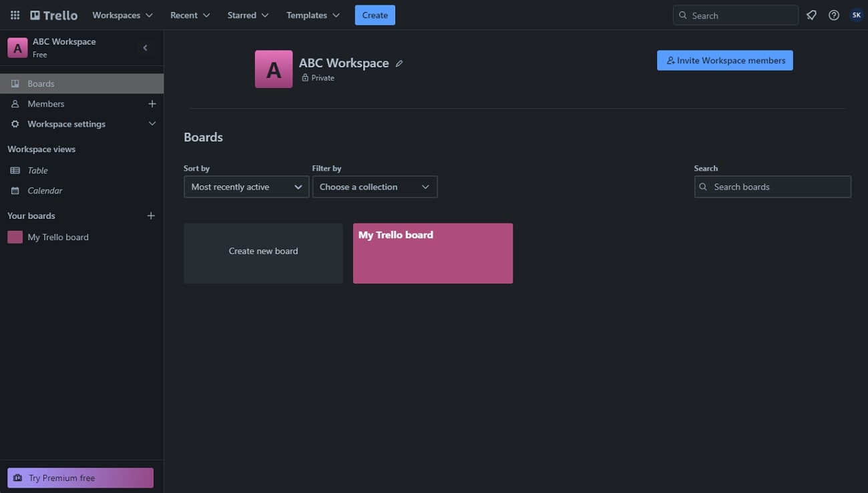Image resolution: width=868 pixels, height=493 pixels.
Task: Open the help question mark icon
Action: [833, 15]
